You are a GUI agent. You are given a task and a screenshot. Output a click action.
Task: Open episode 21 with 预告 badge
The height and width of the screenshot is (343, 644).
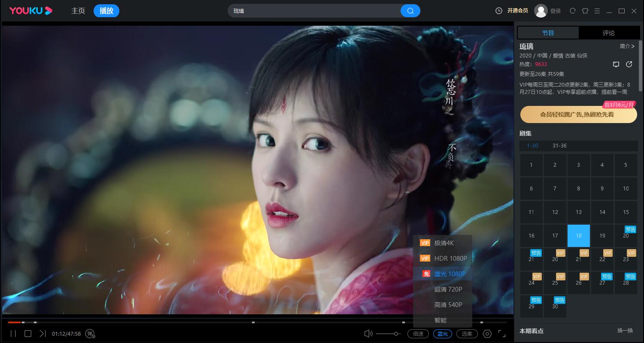click(x=532, y=259)
